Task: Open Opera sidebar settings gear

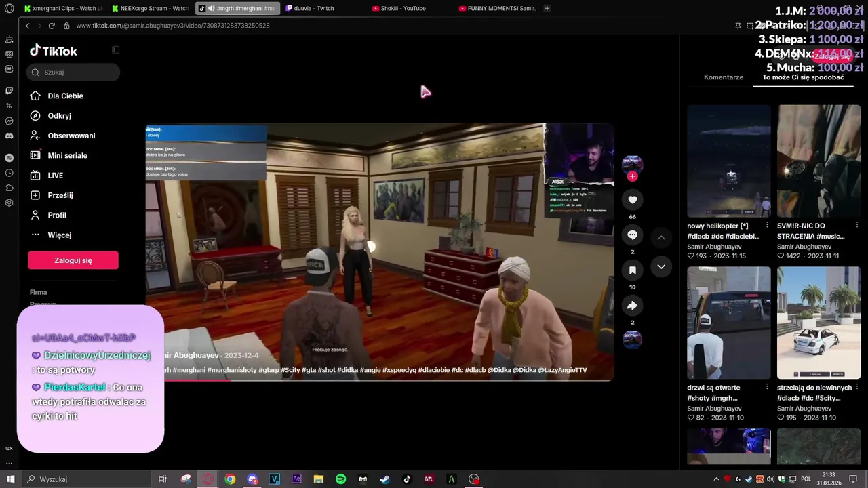Action: click(x=9, y=203)
